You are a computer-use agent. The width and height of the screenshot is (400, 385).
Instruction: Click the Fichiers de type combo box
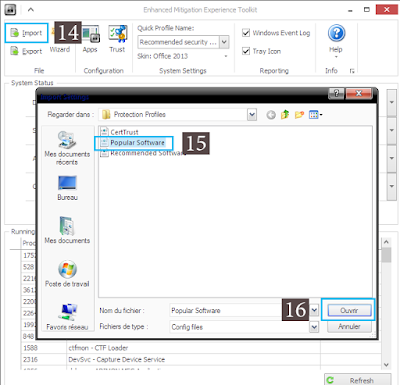(244, 327)
